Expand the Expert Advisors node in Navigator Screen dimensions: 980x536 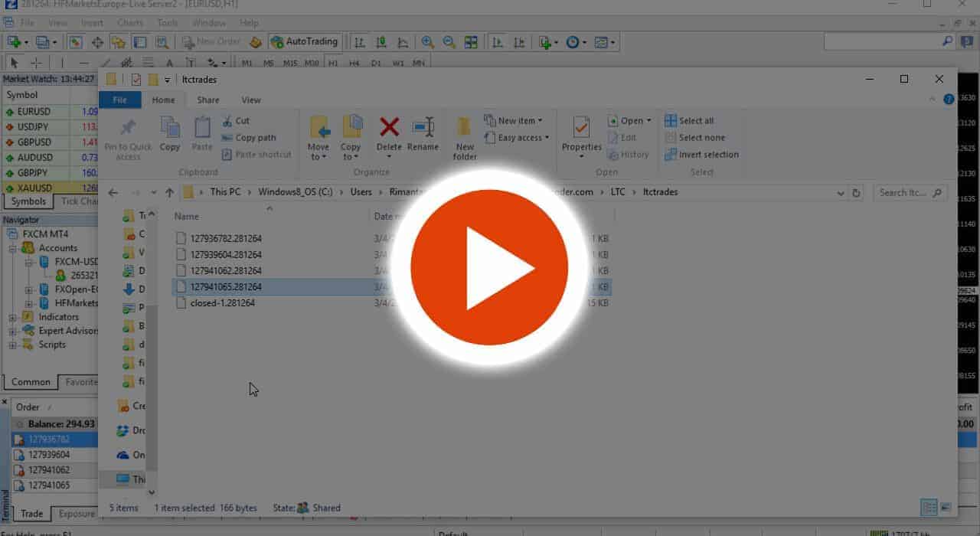(13, 332)
